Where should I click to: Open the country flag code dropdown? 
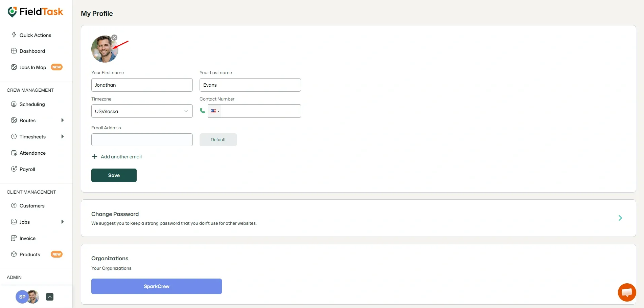click(214, 111)
